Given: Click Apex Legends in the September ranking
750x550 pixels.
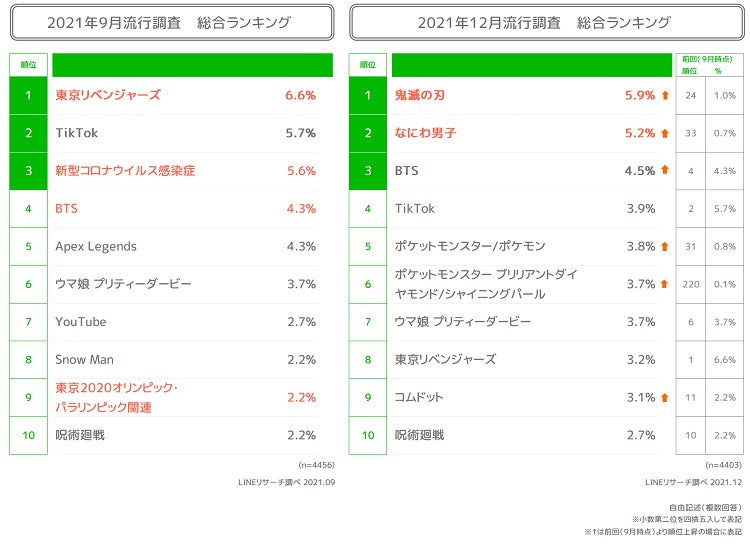Looking at the screenshot, I should click(x=96, y=246).
